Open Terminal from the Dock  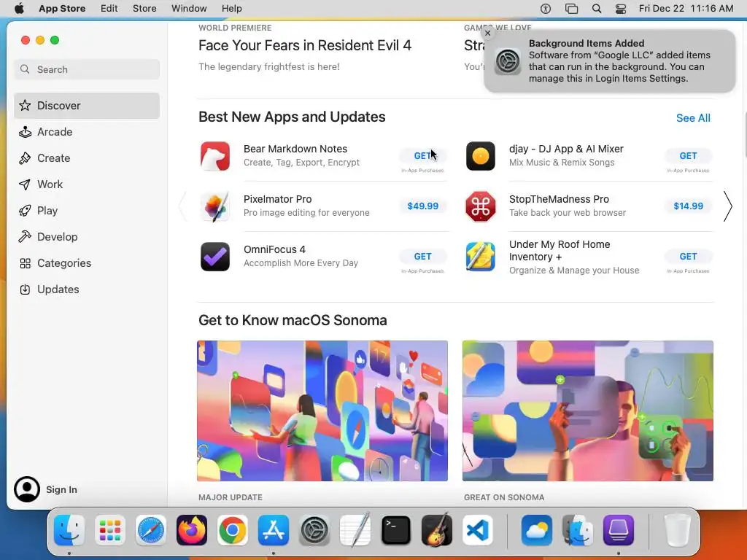pyautogui.click(x=396, y=530)
